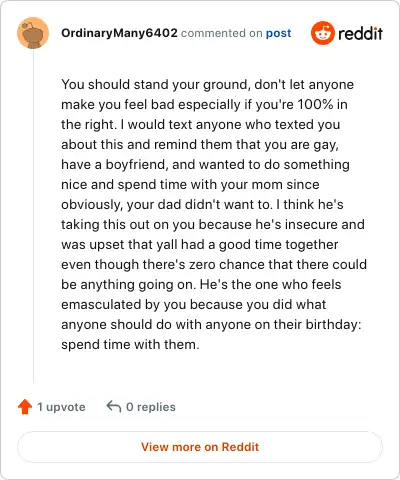This screenshot has height=480, width=400.
Task: Follow the blue "post" link
Action: tap(278, 33)
